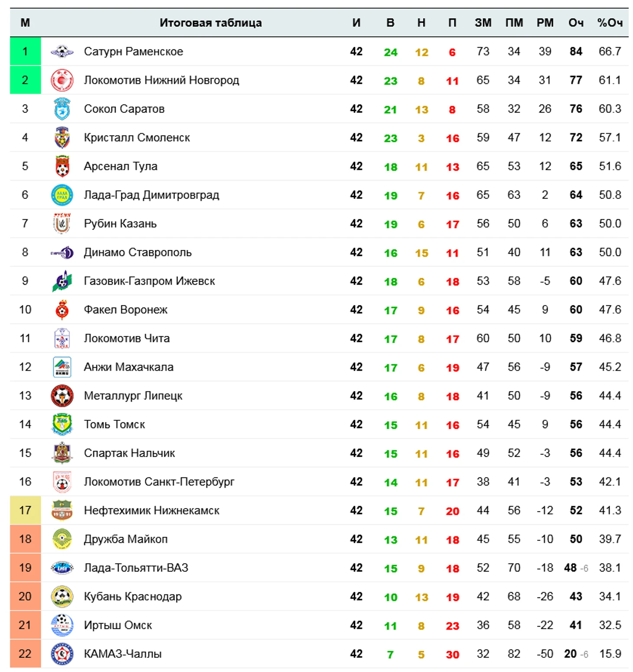Open the Анжи Махачкала team link

tap(129, 367)
